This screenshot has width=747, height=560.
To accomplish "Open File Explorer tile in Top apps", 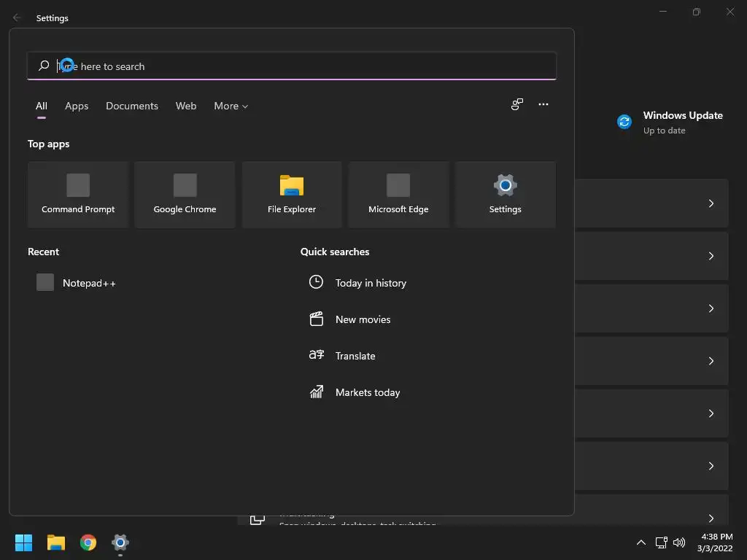I will (292, 195).
